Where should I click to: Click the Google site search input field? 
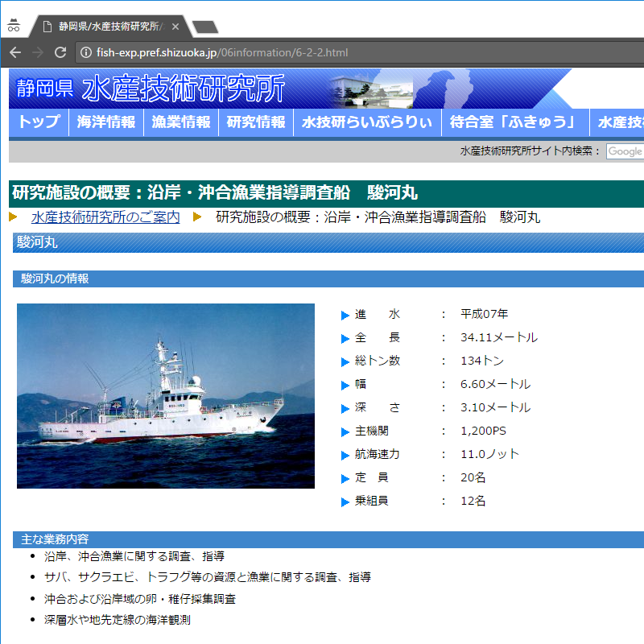pos(625,151)
